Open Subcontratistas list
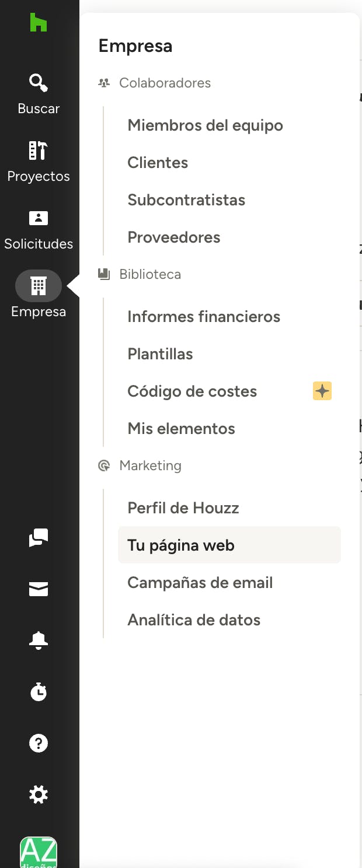The image size is (362, 868). click(x=186, y=200)
